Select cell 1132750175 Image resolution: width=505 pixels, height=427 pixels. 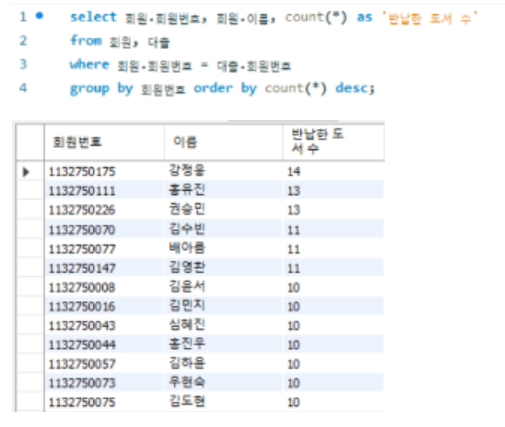point(104,172)
